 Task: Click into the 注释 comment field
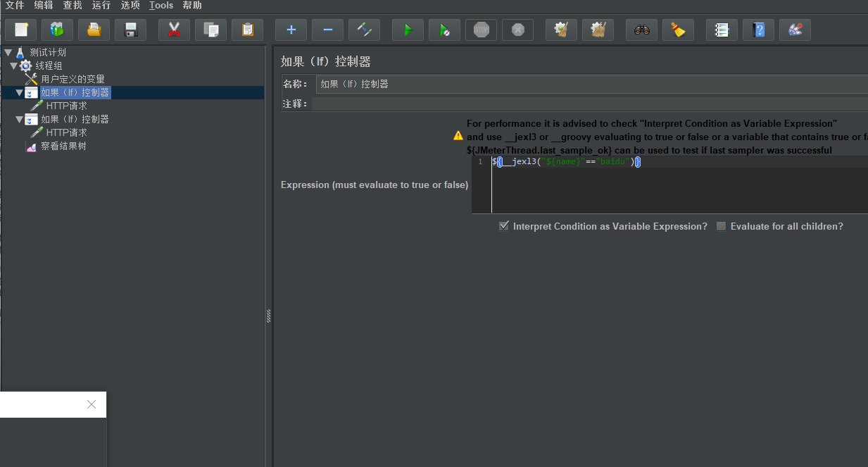tap(590, 104)
